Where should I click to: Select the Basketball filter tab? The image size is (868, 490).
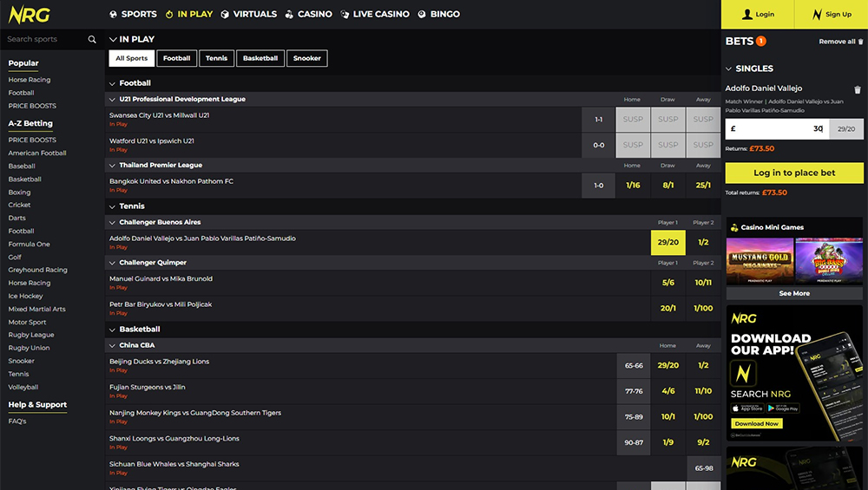point(260,58)
